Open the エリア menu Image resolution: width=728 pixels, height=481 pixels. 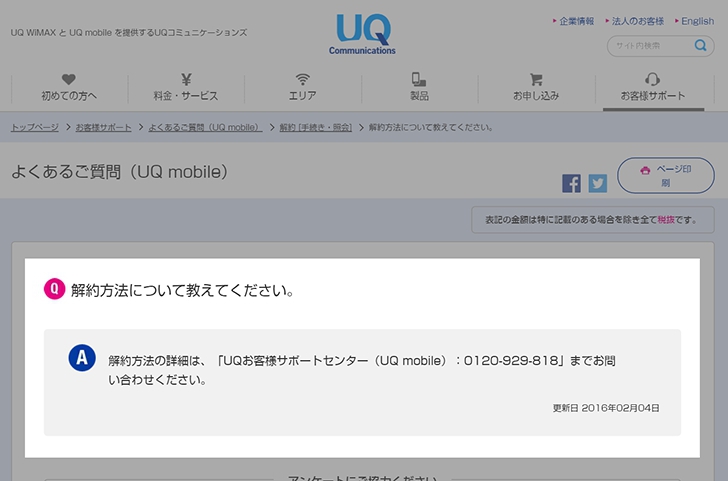[303, 88]
